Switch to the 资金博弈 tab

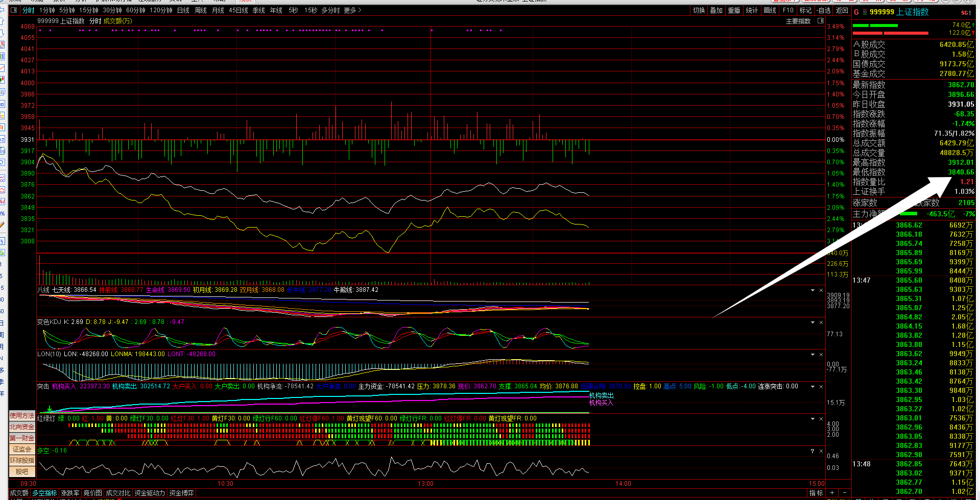coord(181,493)
